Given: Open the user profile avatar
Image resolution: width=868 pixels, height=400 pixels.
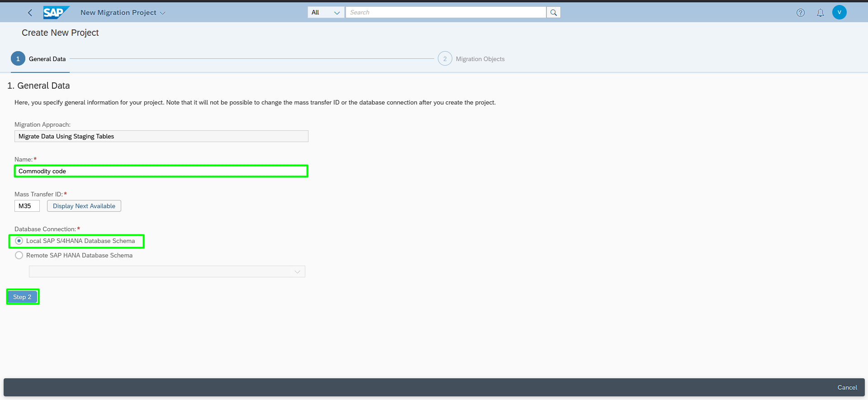Looking at the screenshot, I should 840,12.
